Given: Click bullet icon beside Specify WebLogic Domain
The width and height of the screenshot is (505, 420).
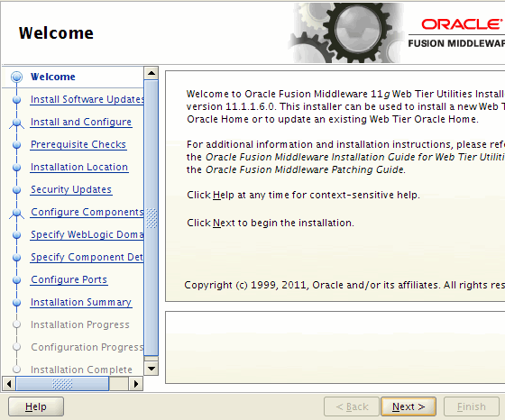Looking at the screenshot, I should [17, 235].
